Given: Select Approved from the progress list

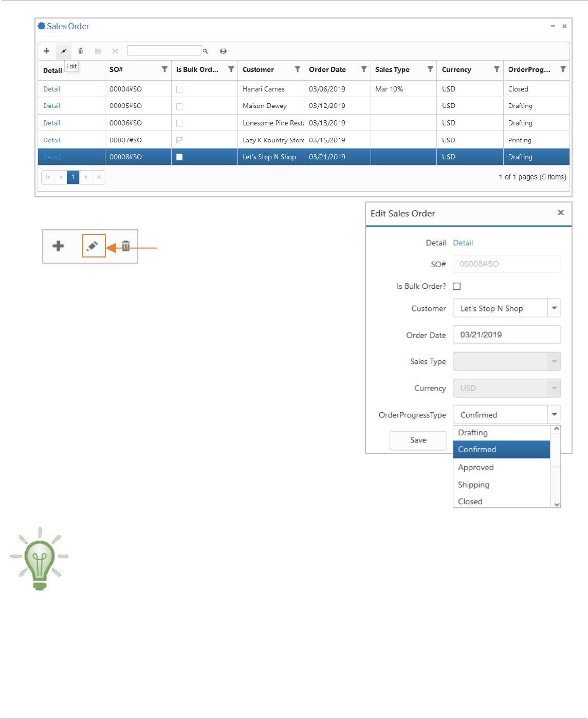Looking at the screenshot, I should pos(502,467).
